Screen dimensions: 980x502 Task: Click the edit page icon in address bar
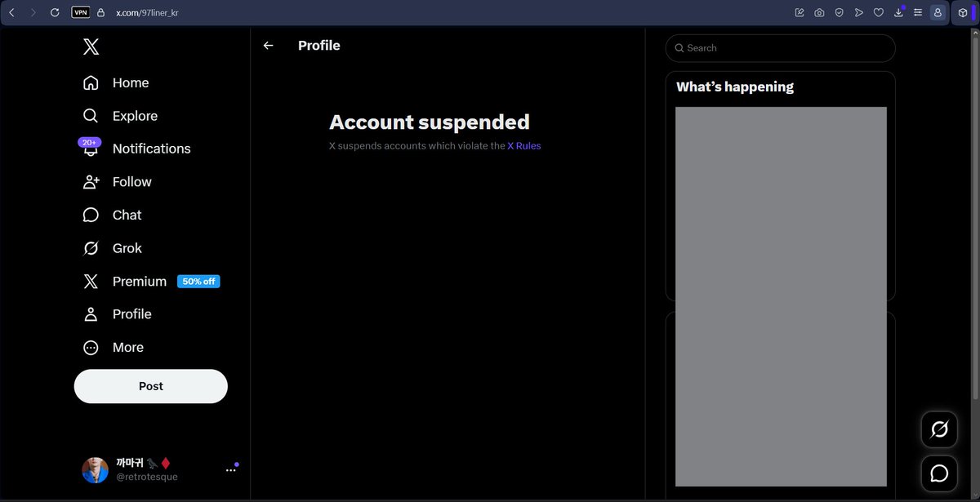(x=800, y=12)
